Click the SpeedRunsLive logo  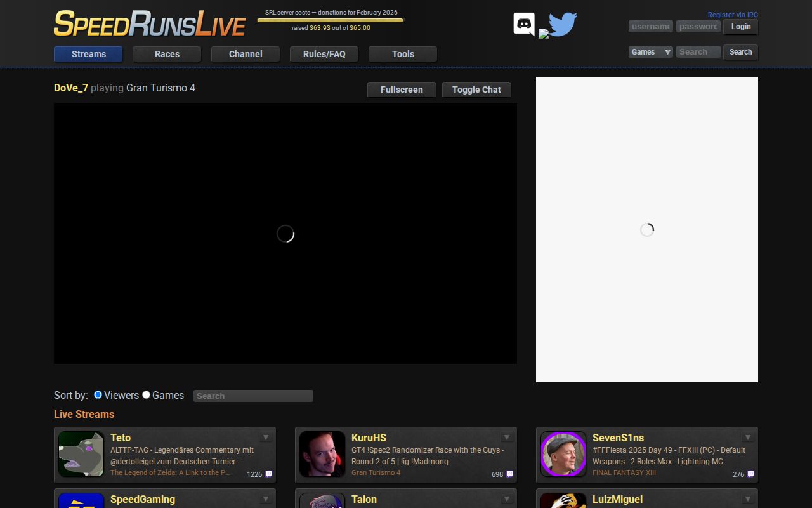click(150, 23)
